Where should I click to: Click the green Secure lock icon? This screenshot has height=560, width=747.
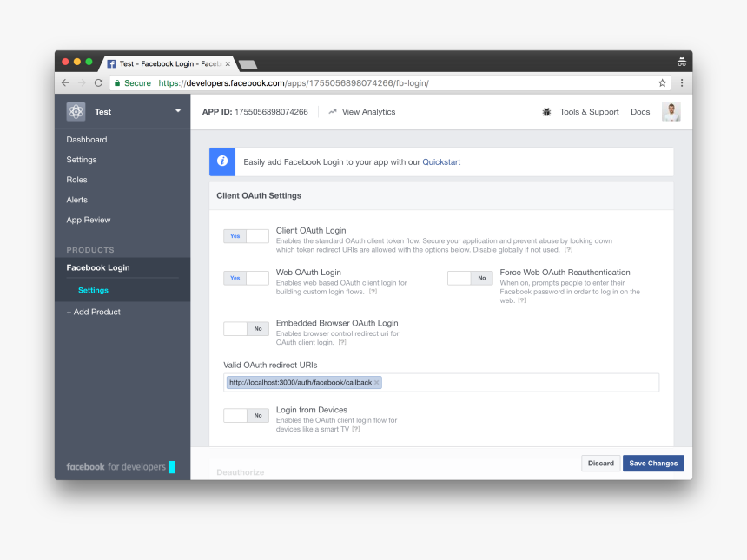point(117,82)
